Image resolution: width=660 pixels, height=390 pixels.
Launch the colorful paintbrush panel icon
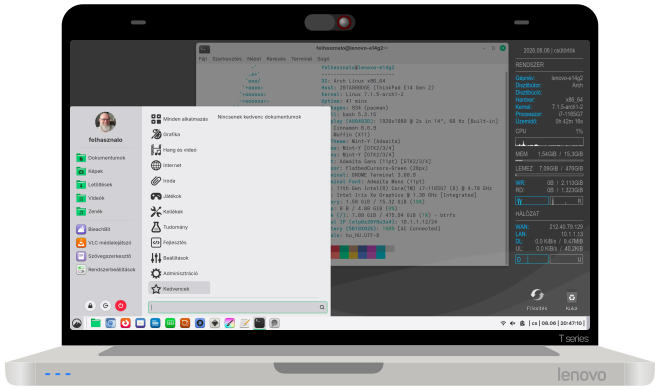click(x=230, y=323)
